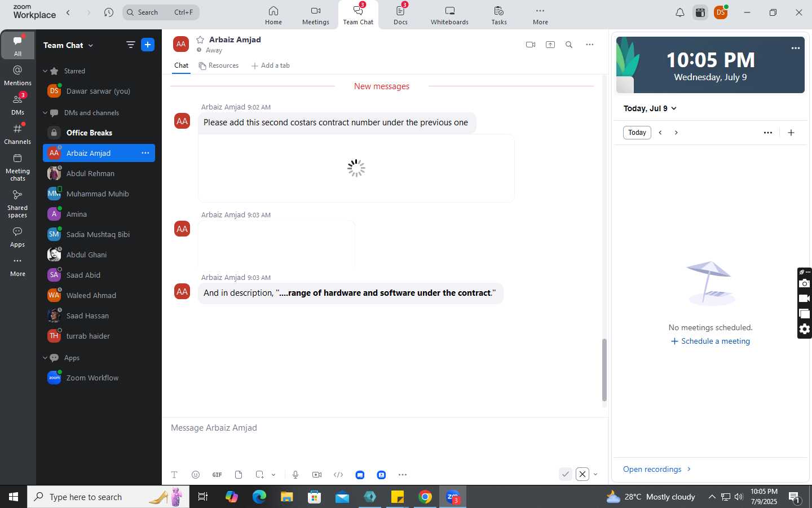Open the GIF picker
This screenshot has width=812, height=508.
217,475
